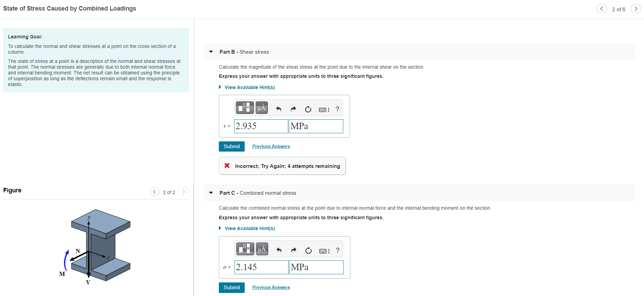644x296 pixels.
Task: Click the 'Learning Goal:' heading
Action: (25, 37)
